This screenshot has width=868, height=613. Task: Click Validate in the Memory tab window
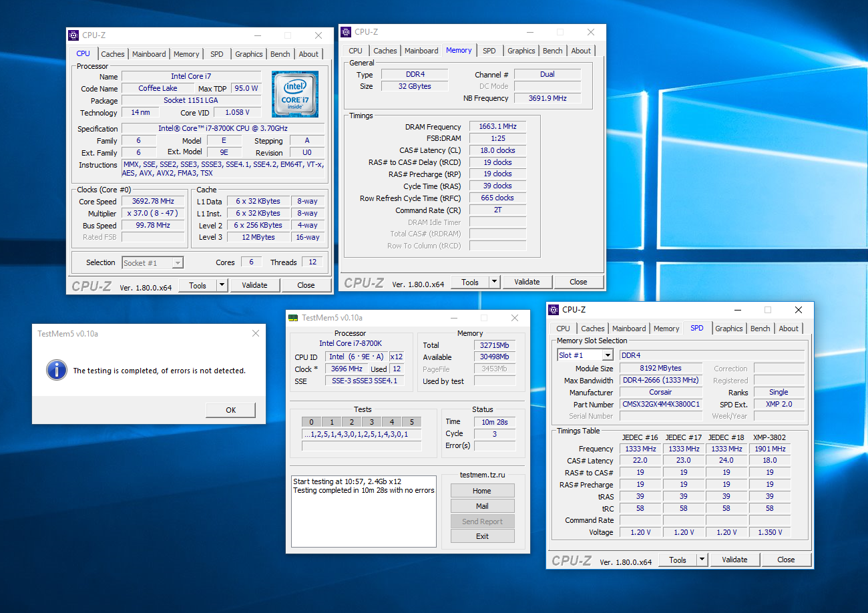point(527,282)
